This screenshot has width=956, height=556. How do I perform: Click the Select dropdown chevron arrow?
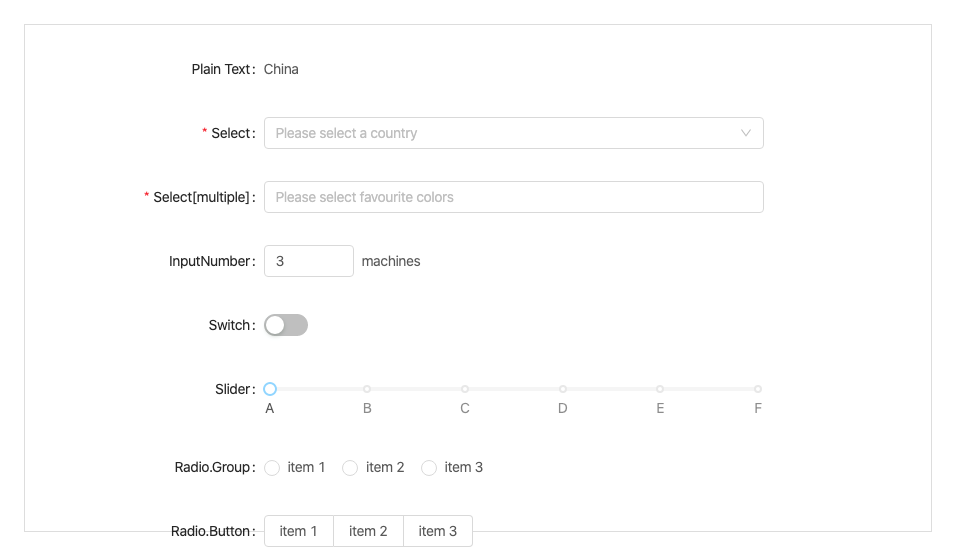(745, 133)
